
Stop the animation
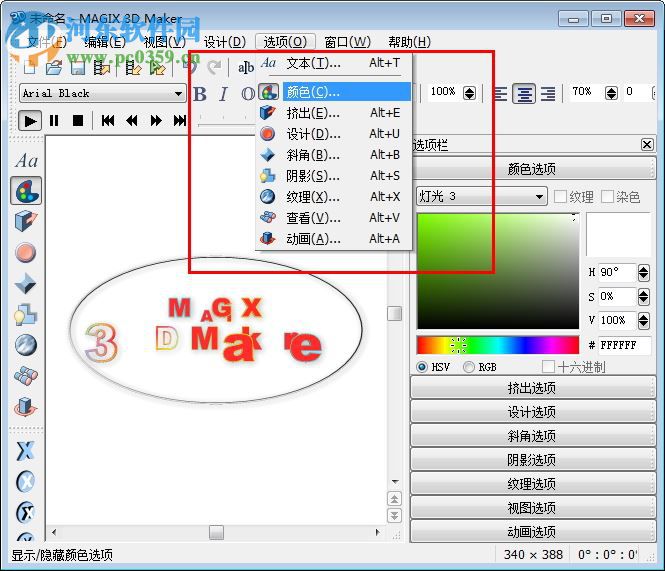[x=78, y=121]
